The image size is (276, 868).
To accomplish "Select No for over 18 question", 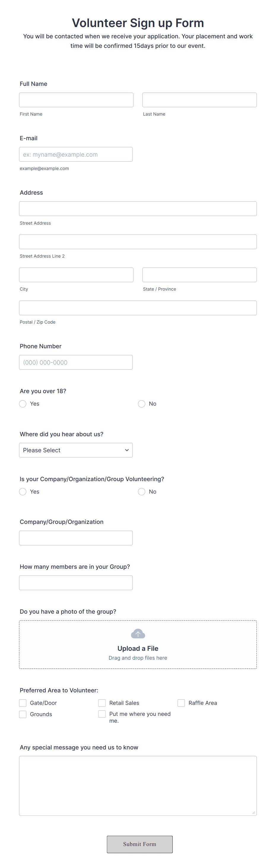I will 141,404.
